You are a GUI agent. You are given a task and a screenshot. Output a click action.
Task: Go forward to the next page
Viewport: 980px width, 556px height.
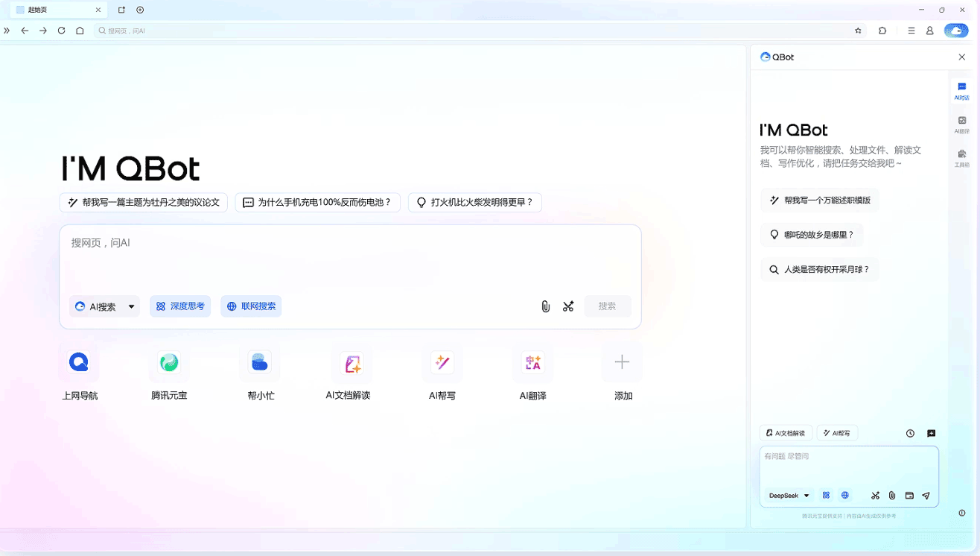coord(43,31)
